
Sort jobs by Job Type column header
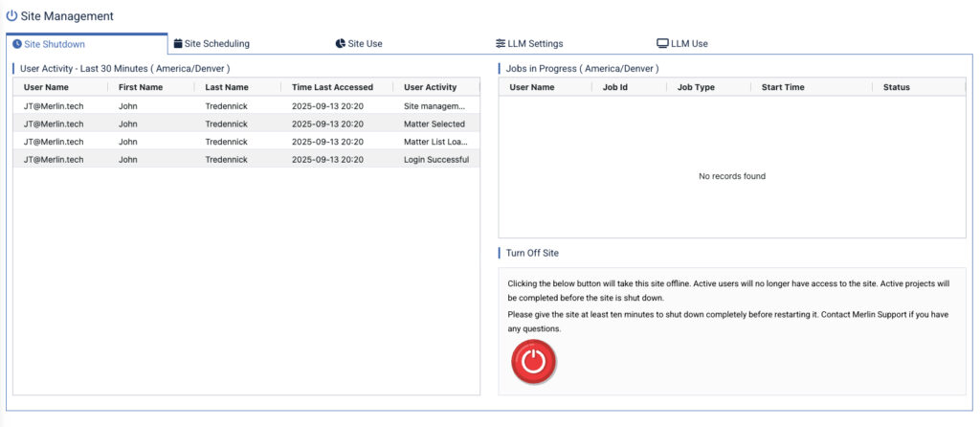[696, 87]
